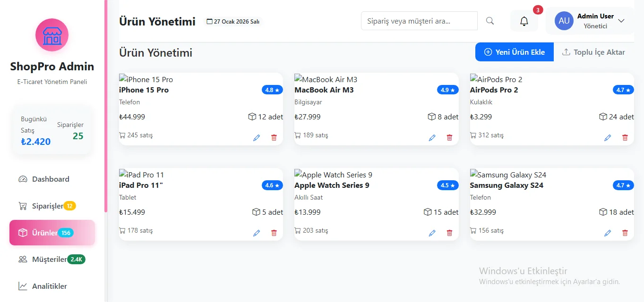
Task: Delete the iPhone 15 Pro product
Action: coord(274,138)
